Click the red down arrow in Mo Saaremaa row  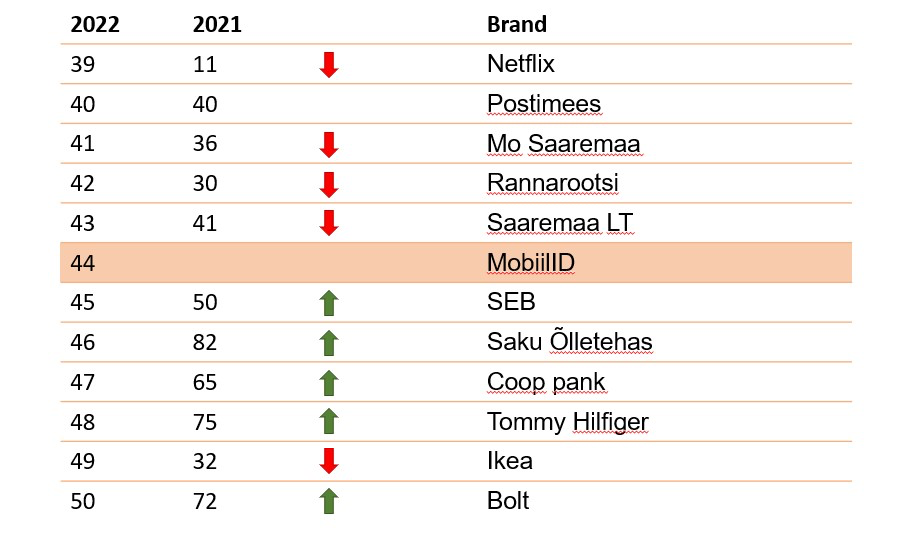pyautogui.click(x=329, y=144)
